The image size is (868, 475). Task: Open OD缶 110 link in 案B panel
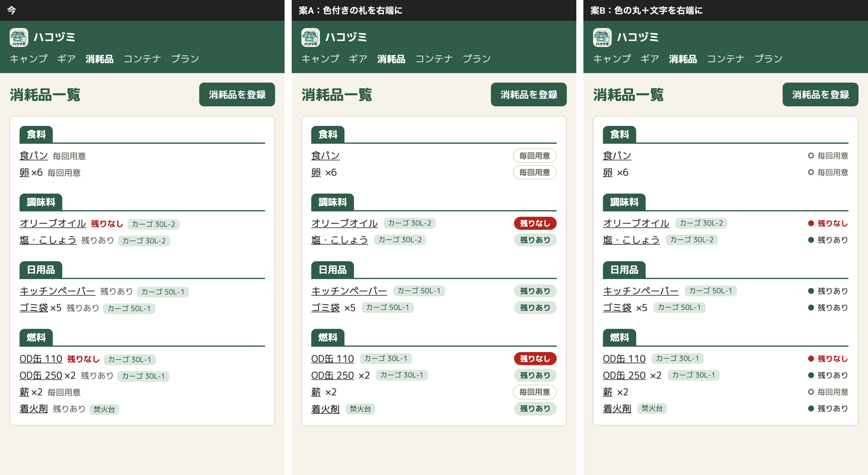(x=624, y=359)
